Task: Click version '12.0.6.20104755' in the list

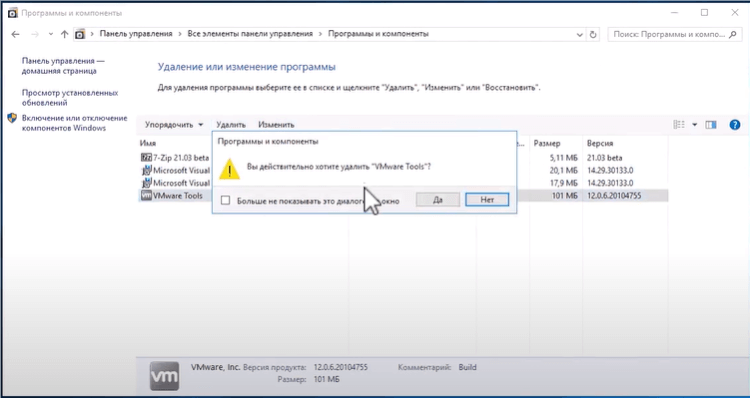Action: (x=614, y=195)
